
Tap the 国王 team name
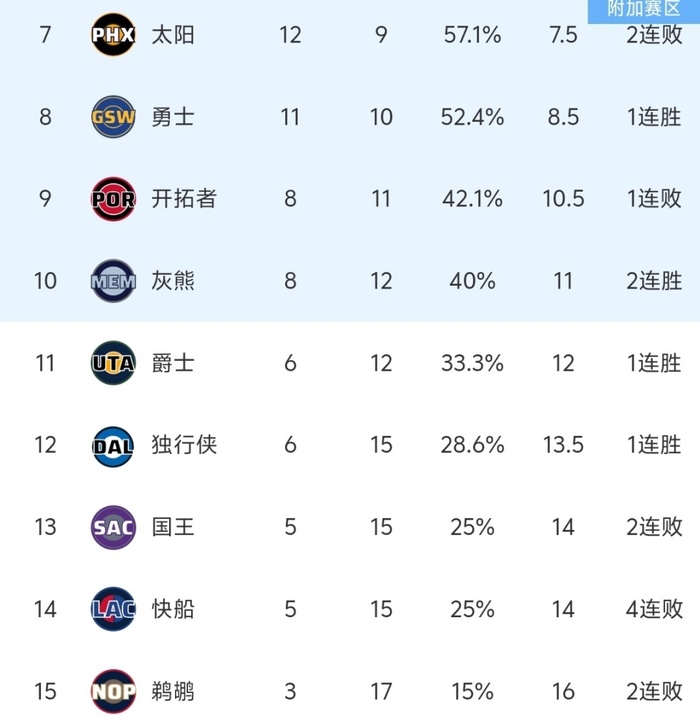(x=173, y=527)
